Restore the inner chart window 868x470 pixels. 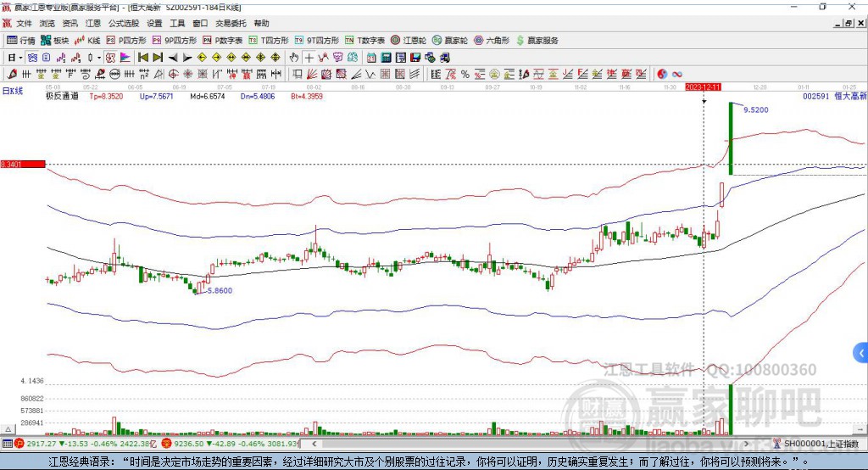tap(849, 23)
